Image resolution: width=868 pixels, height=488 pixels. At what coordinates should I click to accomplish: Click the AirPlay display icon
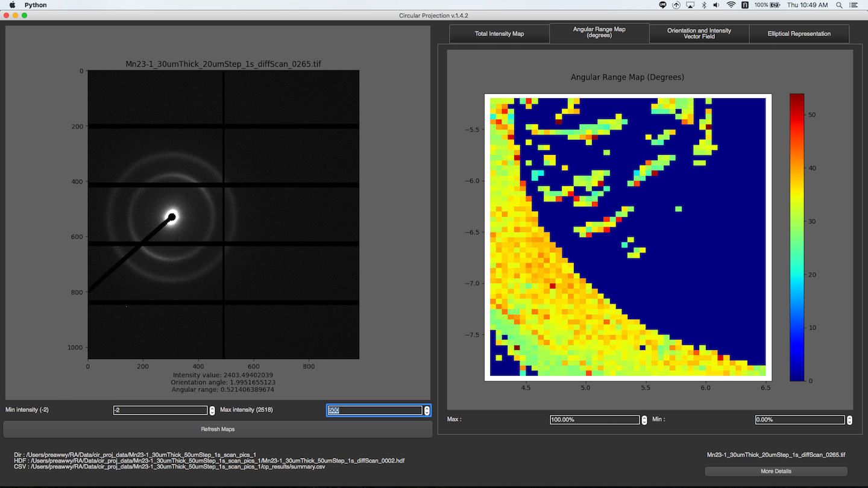click(x=690, y=5)
